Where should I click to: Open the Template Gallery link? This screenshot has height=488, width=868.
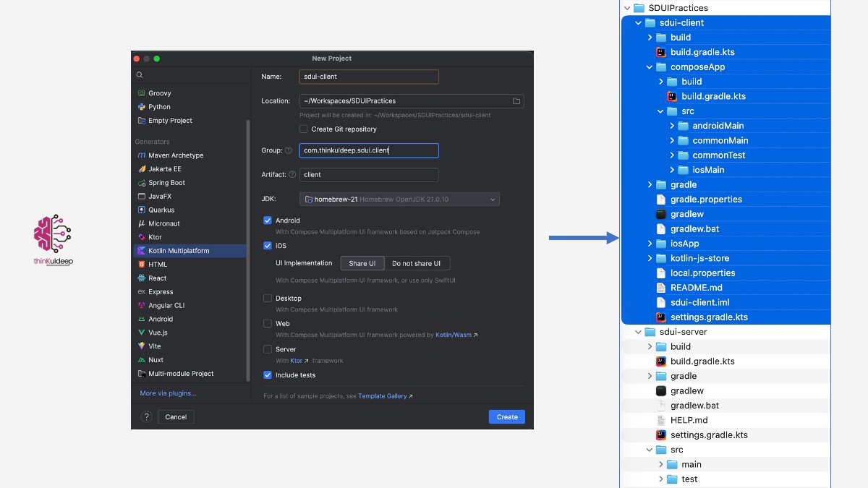(383, 396)
